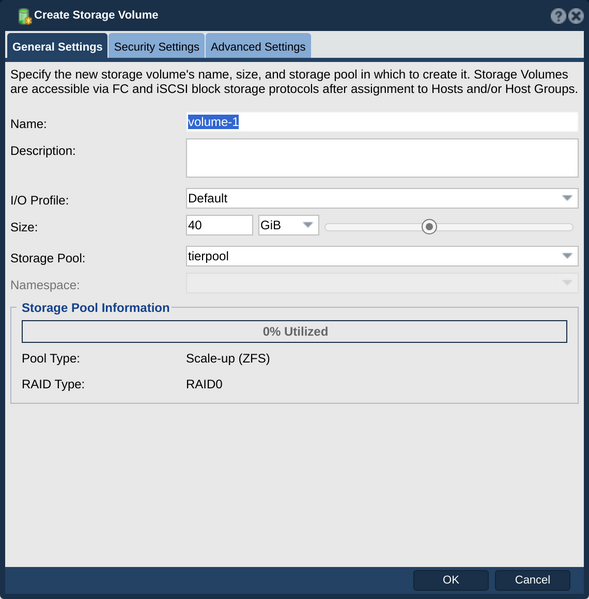This screenshot has height=599, width=589.
Task: Click the Description text area
Action: point(382,158)
